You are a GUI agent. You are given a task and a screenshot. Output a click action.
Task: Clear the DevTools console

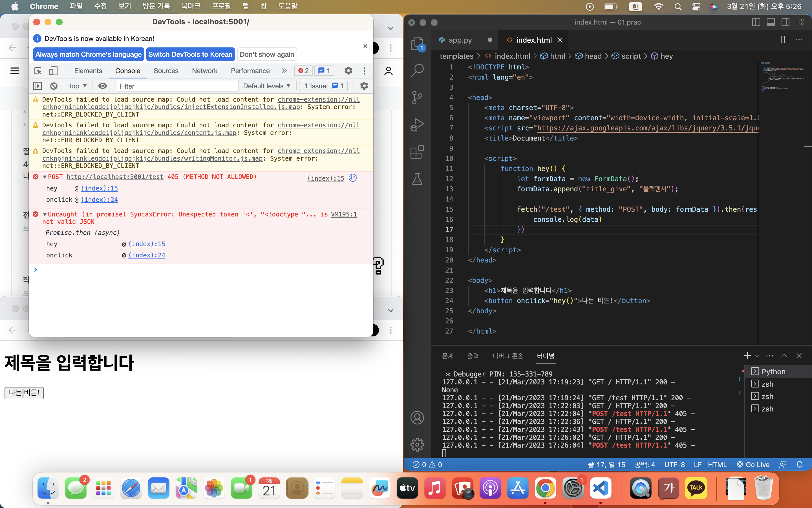(54, 86)
